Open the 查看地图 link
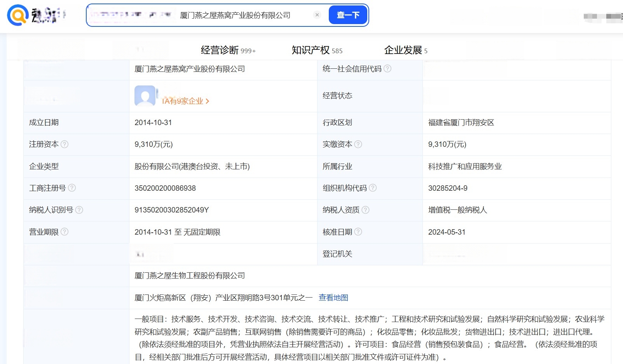The image size is (623, 364). (333, 298)
